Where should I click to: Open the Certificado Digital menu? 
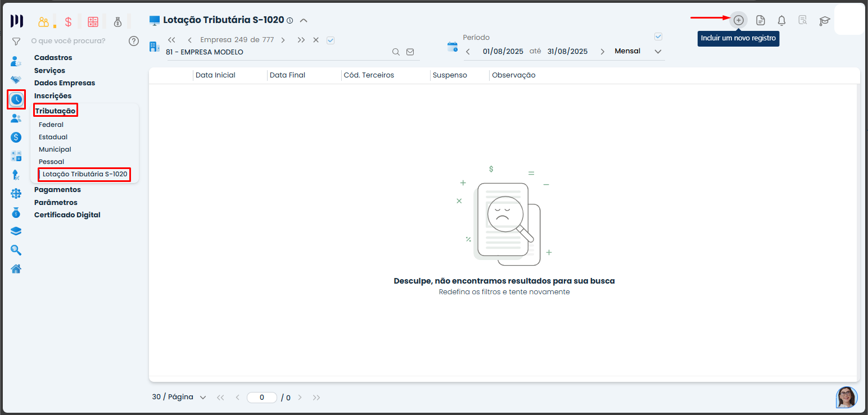tap(67, 215)
